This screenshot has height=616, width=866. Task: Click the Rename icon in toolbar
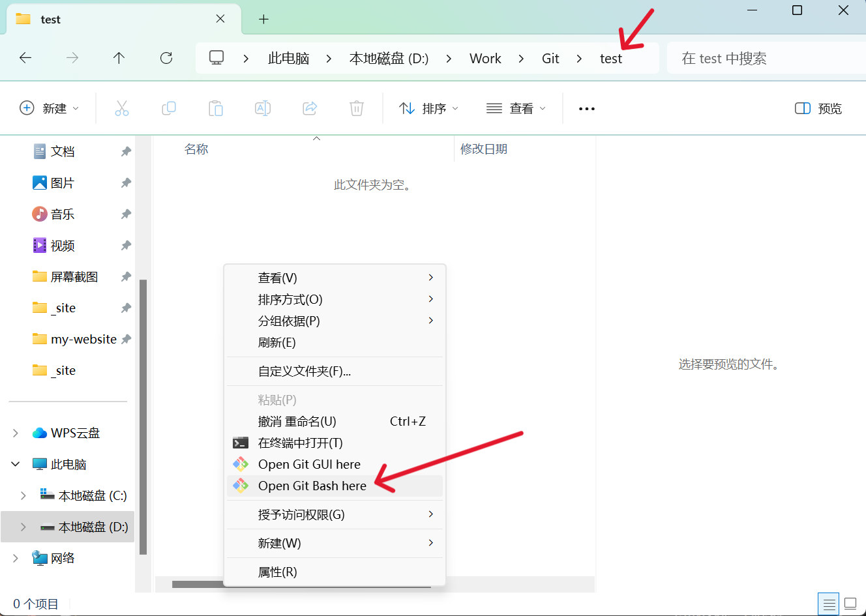(x=263, y=108)
